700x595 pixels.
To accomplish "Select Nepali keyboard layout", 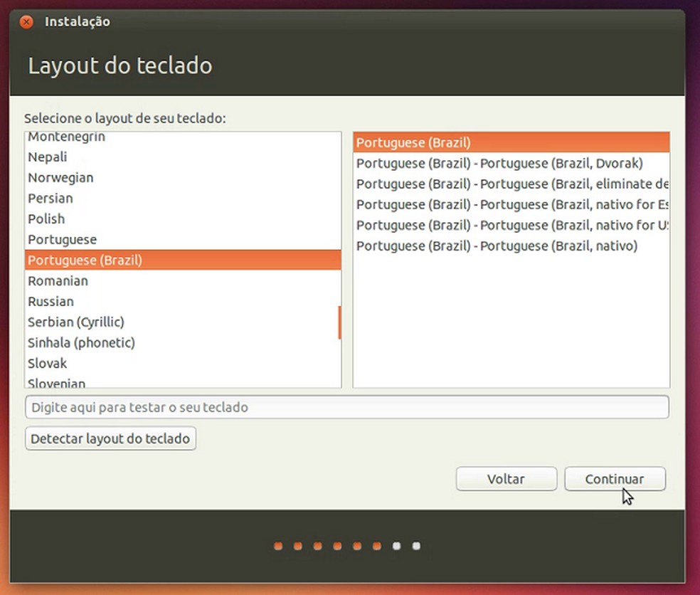I will tap(183, 157).
